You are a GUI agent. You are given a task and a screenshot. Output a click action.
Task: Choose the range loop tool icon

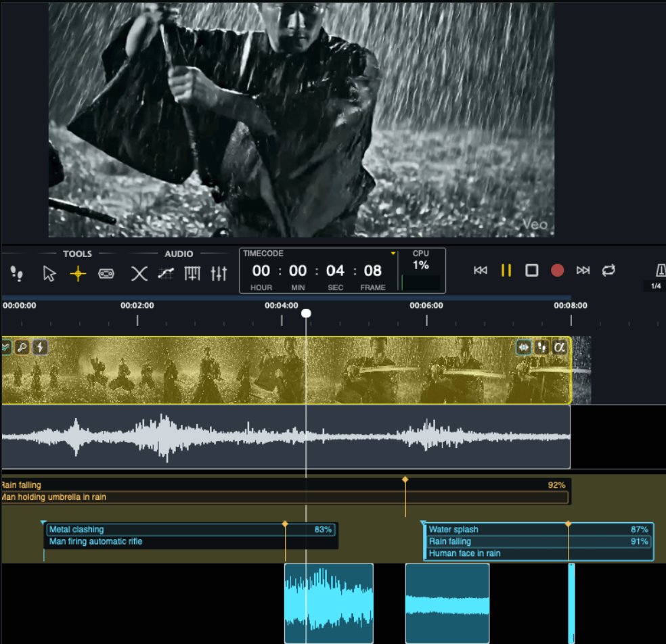point(106,273)
